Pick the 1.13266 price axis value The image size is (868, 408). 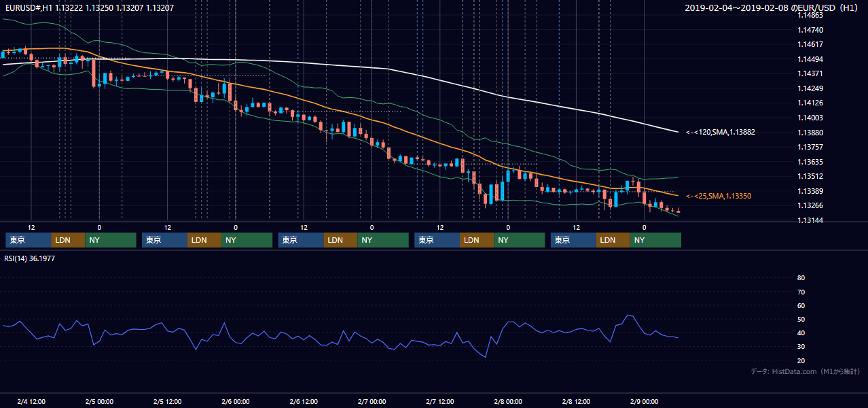click(810, 205)
